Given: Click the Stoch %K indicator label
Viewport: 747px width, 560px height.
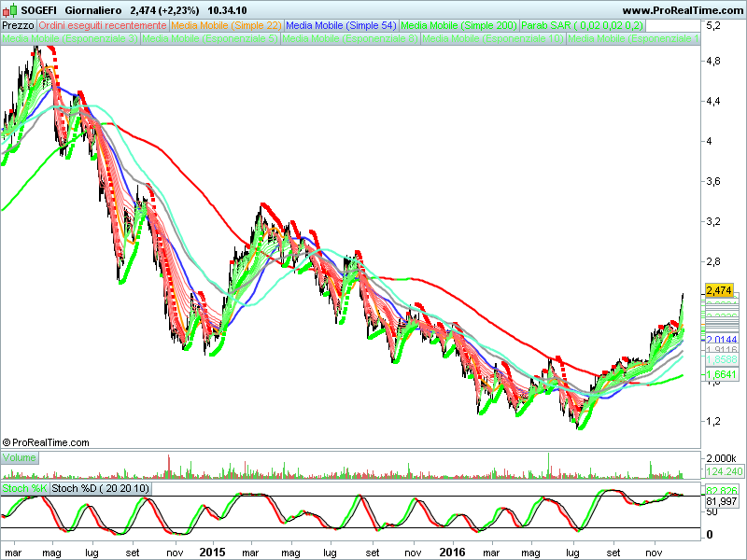Looking at the screenshot, I should 25,488.
